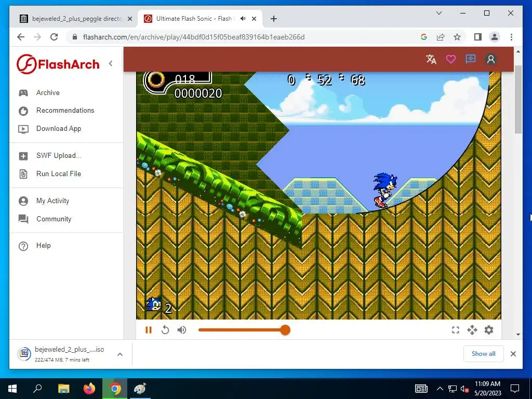The width and height of the screenshot is (532, 399).
Task: Open the Chrome three-dot menu
Action: click(511, 37)
